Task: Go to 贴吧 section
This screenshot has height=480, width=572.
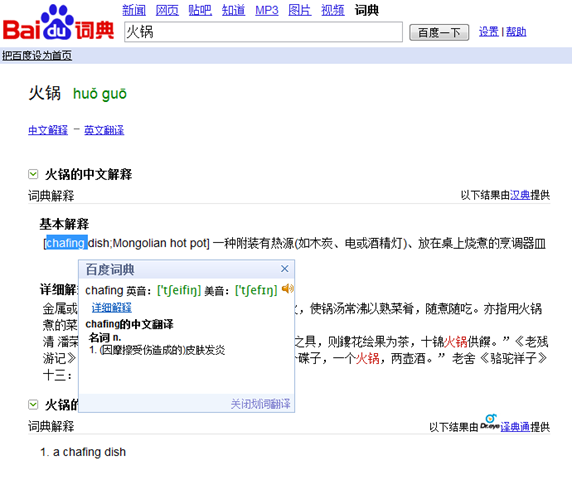Action: (x=200, y=10)
